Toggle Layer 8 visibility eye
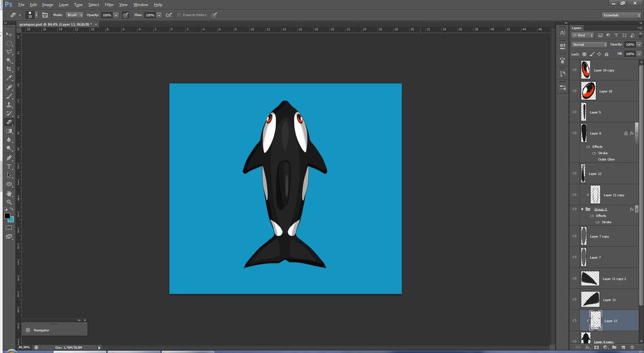This screenshot has height=353, width=644. [x=574, y=133]
